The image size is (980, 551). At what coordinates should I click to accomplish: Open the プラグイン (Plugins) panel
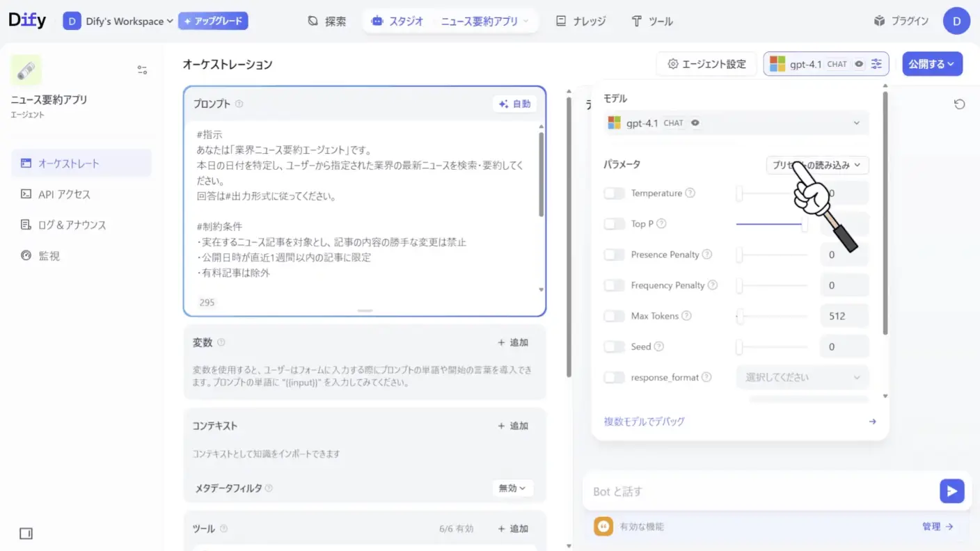point(901,21)
